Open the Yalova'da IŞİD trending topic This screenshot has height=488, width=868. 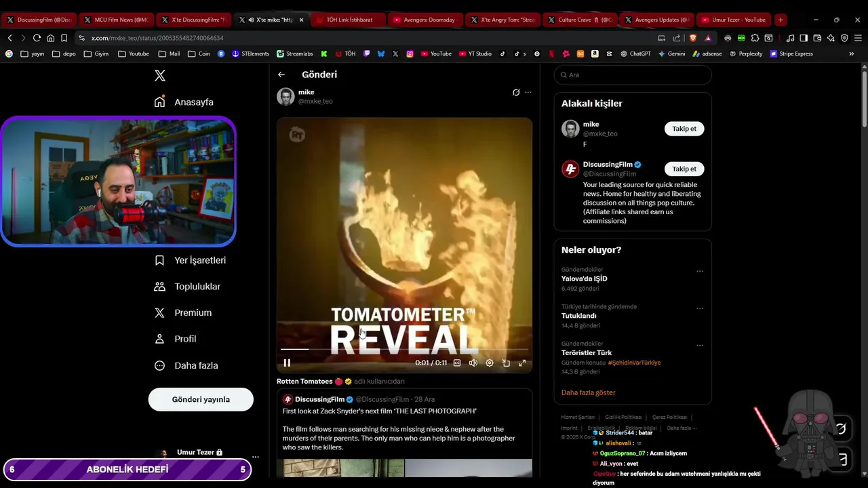pyautogui.click(x=585, y=279)
